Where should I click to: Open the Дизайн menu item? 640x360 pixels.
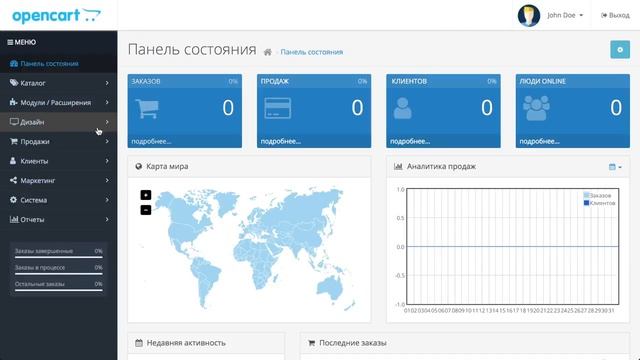pos(58,122)
